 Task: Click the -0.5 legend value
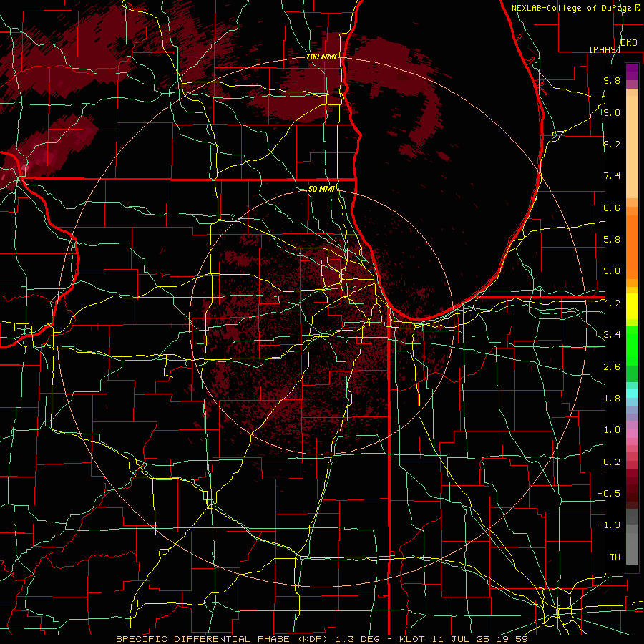[x=609, y=494]
